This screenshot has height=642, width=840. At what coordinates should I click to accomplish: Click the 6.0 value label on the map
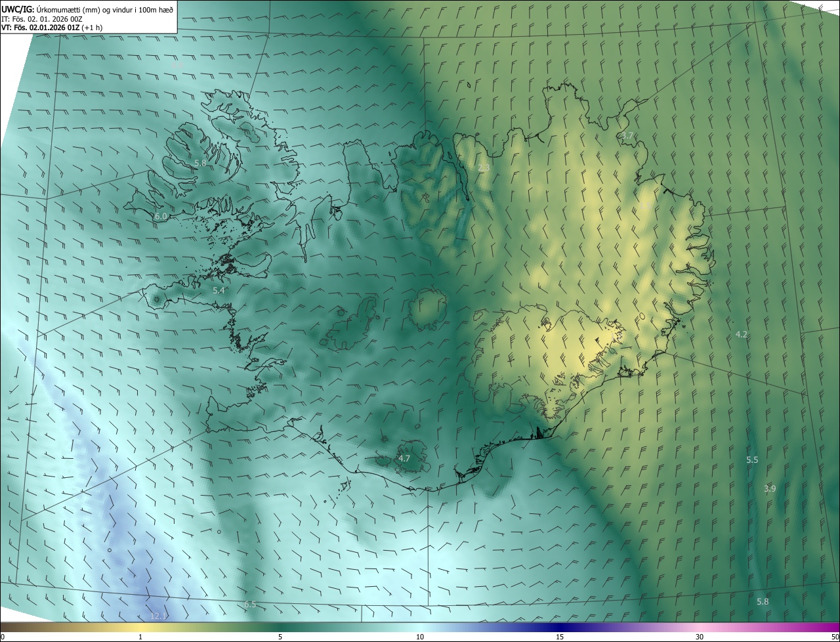pos(161,216)
